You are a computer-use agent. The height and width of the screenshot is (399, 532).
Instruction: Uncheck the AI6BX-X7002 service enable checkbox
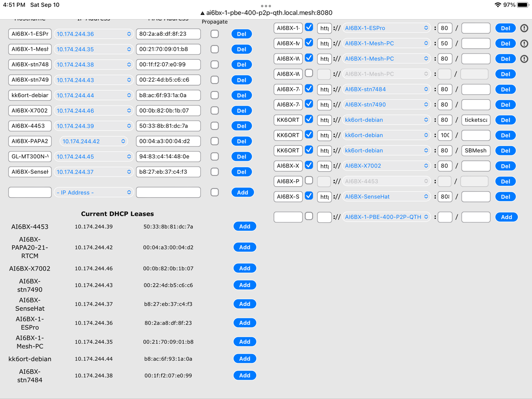(x=309, y=165)
